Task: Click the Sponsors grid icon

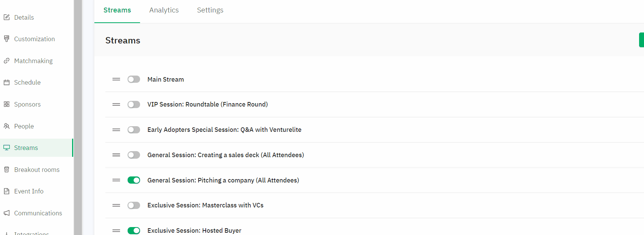Action: click(x=6, y=104)
